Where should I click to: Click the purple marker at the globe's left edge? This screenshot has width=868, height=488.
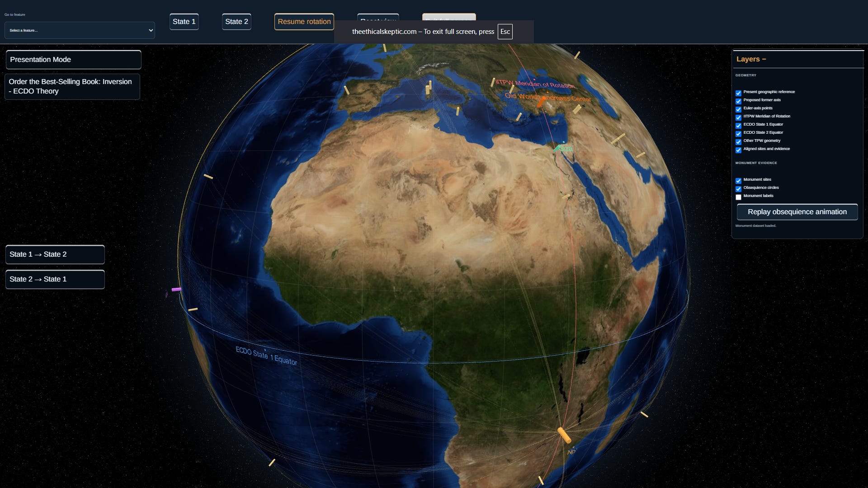click(176, 289)
